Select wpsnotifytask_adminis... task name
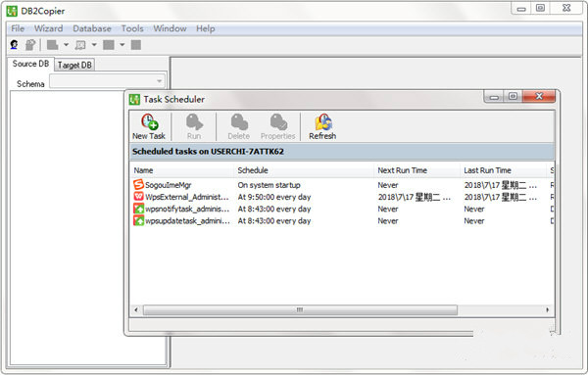This screenshot has width=588, height=375. 187,210
